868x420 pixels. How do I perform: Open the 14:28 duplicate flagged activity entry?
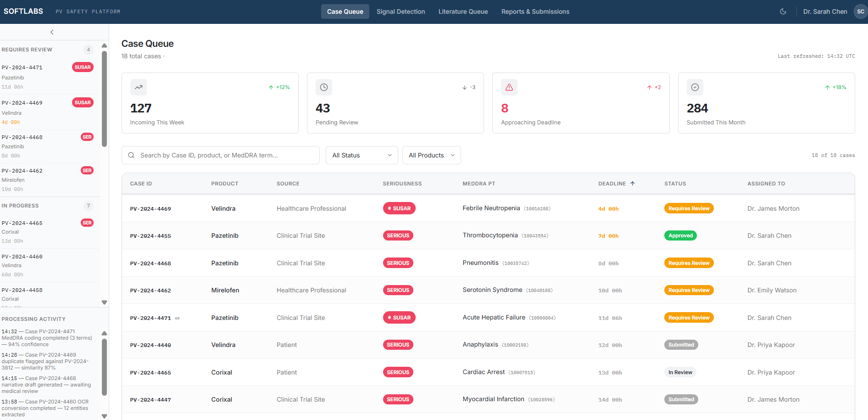[x=46, y=361]
